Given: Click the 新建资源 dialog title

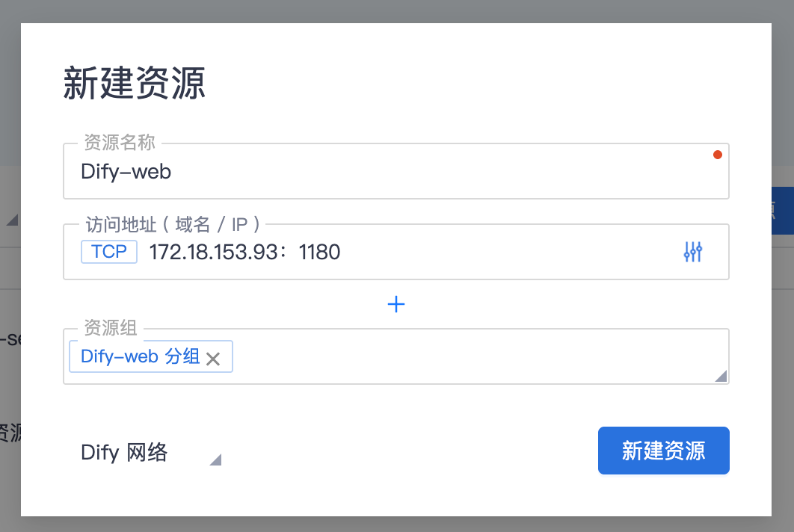Looking at the screenshot, I should [x=135, y=84].
